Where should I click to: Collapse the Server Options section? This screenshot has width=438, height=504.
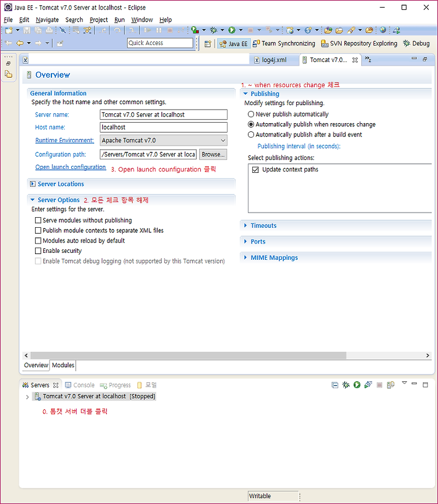point(32,200)
